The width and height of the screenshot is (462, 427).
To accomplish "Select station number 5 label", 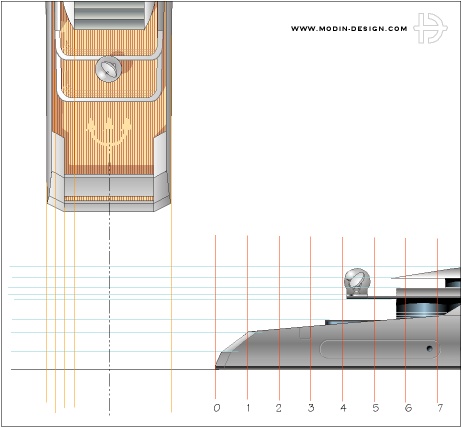I will (376, 408).
